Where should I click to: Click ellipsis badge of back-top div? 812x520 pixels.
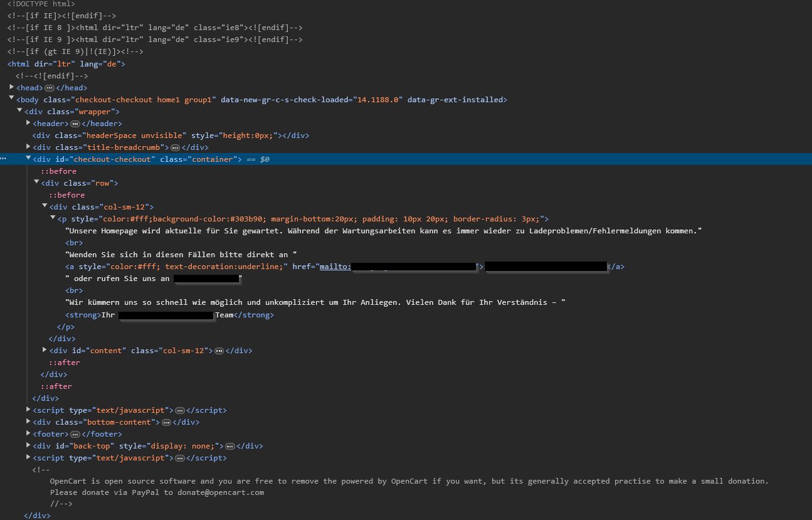[x=229, y=446]
